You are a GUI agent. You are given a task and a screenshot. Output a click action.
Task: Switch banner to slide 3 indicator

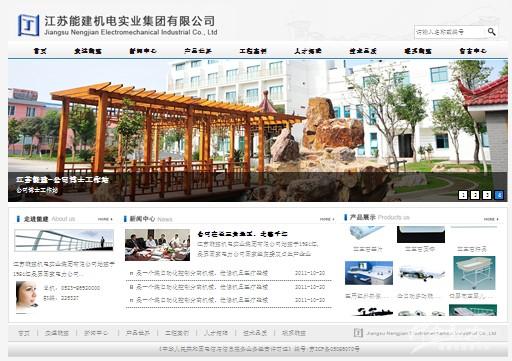click(x=487, y=195)
